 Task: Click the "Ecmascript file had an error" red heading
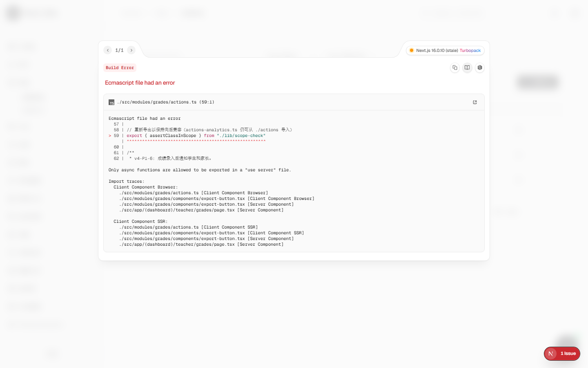point(140,83)
